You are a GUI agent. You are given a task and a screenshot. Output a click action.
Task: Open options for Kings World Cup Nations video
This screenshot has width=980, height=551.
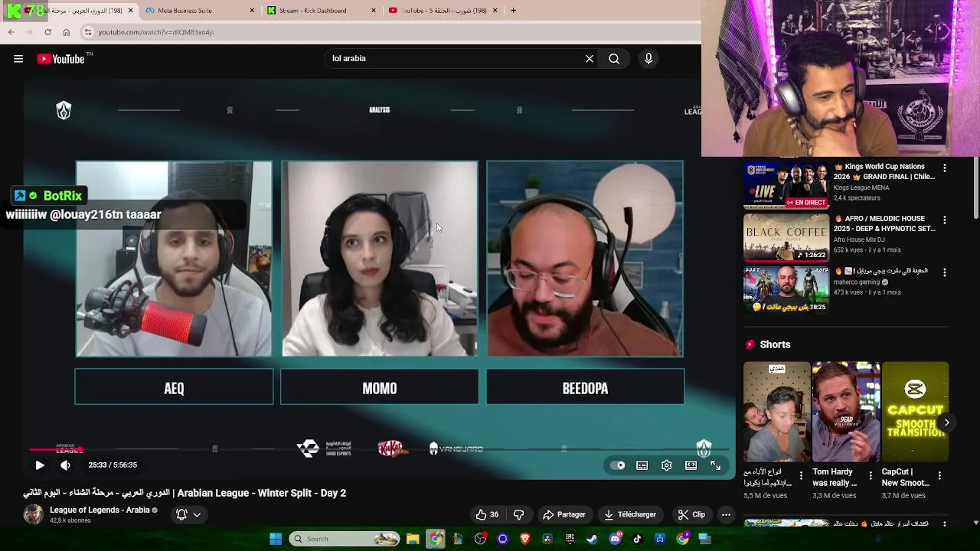[x=945, y=168]
